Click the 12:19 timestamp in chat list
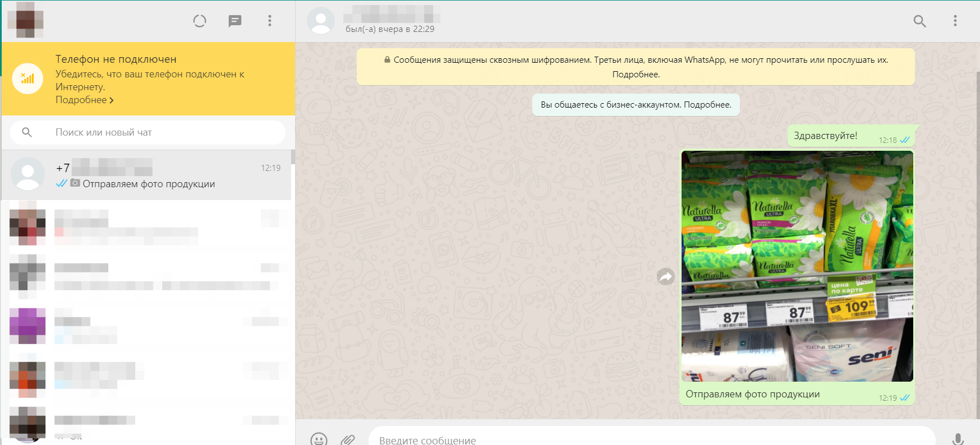The width and height of the screenshot is (980, 445). [x=270, y=168]
